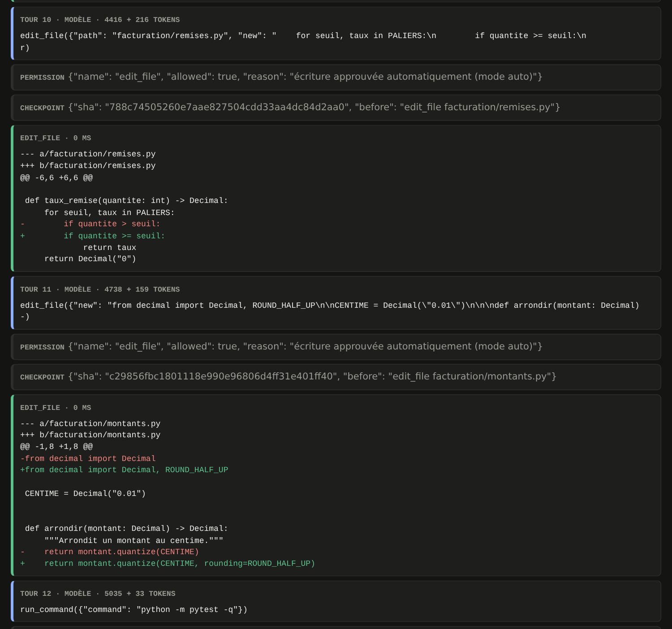
Task: Select the removed line '-from decimal import Decimal'
Action: point(88,459)
